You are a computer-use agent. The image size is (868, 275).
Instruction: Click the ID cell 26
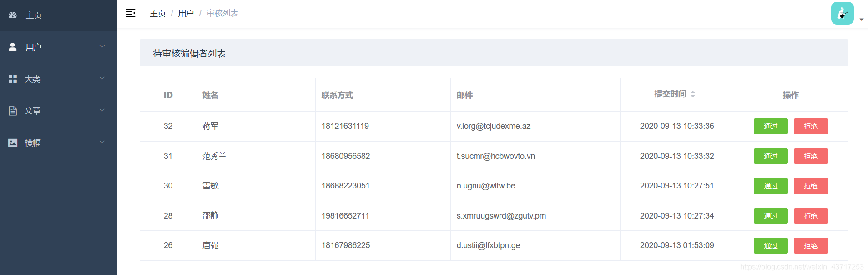pos(168,245)
